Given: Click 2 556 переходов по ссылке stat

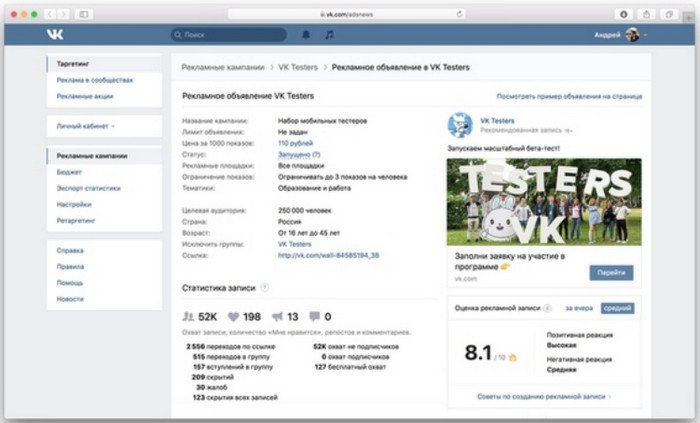Looking at the screenshot, I should [x=231, y=346].
